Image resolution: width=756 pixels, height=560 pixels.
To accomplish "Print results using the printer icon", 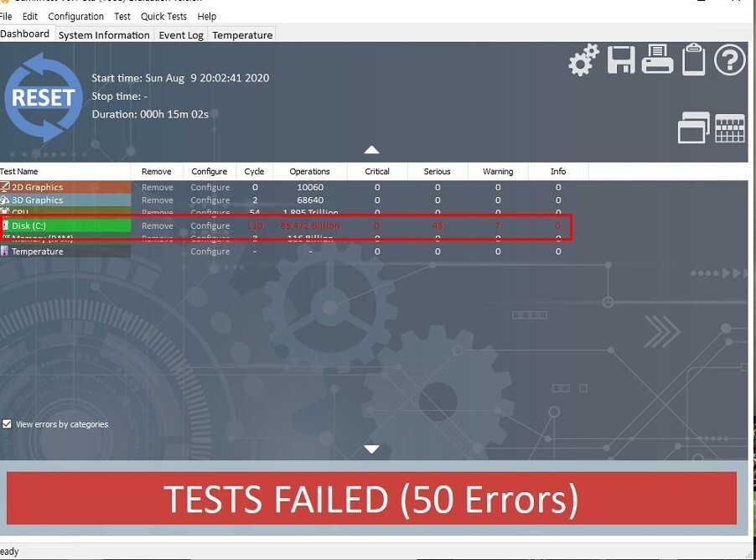I will point(658,59).
